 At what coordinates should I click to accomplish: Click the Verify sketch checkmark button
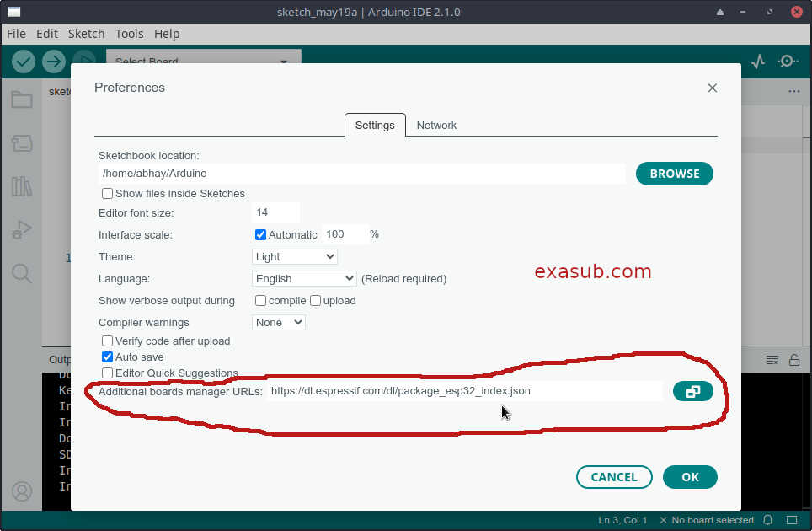coord(23,61)
